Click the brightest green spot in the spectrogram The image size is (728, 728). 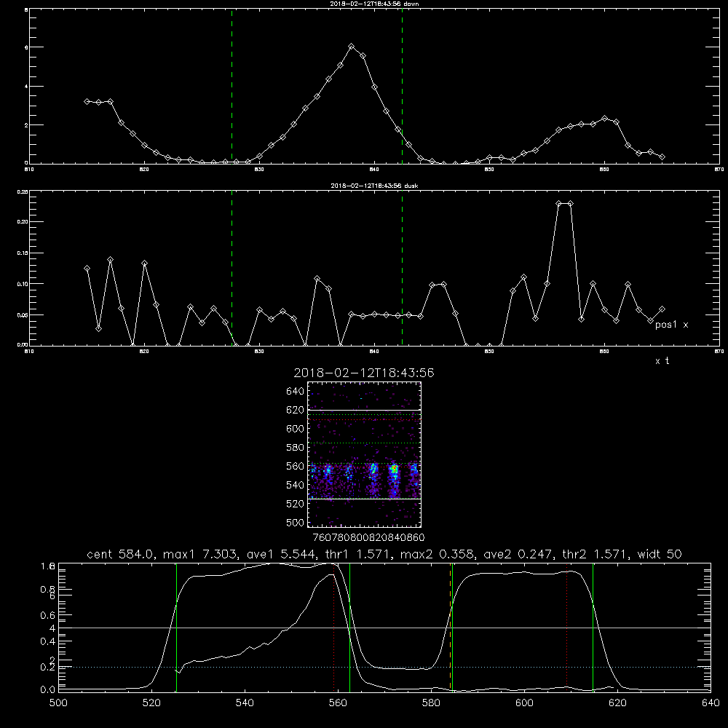click(395, 470)
